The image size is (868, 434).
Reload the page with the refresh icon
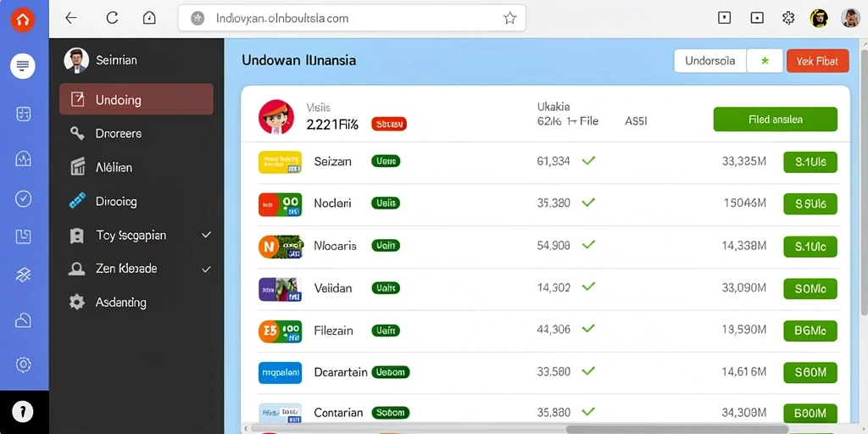(113, 18)
